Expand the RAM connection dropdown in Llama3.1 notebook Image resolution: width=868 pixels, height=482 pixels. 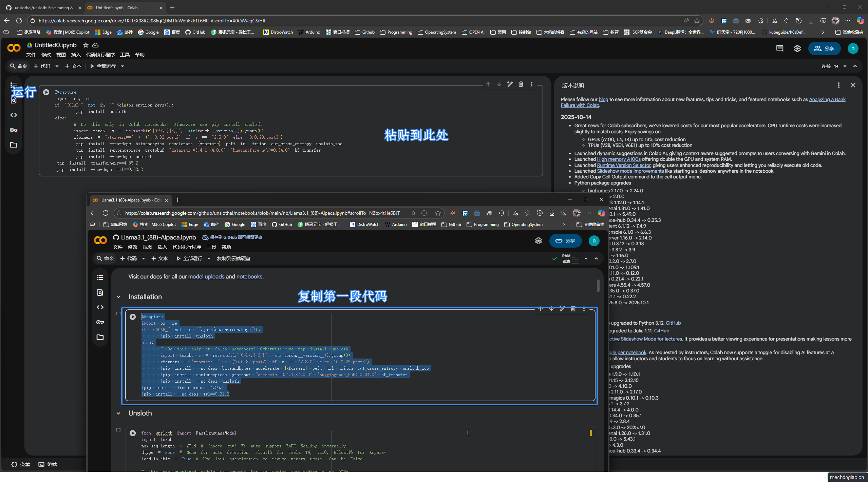coord(586,258)
